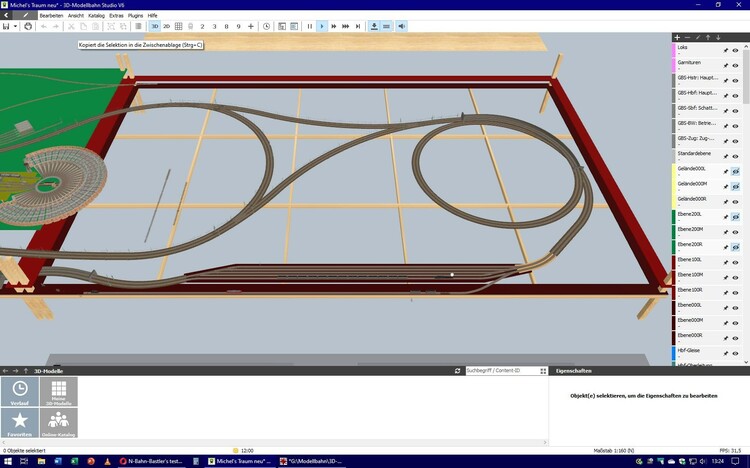Switch to the 2D view mode
Screen dimensions: 750x468
point(166,26)
